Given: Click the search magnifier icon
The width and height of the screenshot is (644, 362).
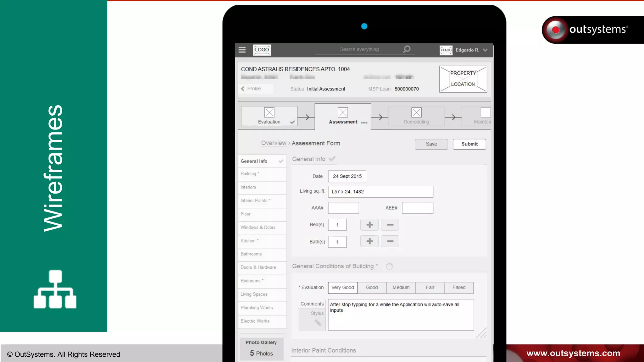Looking at the screenshot, I should 407,49.
